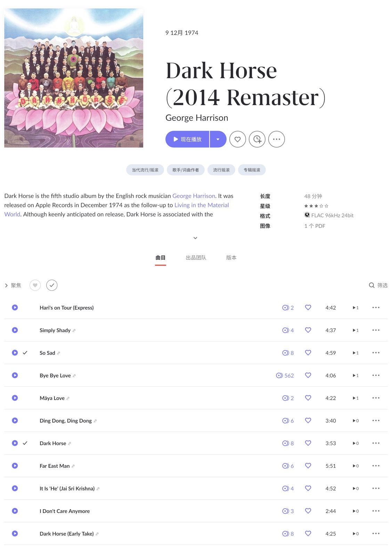Play Hari's on Tour (Express) track
Screen dimensions: 392x552
click(15, 307)
